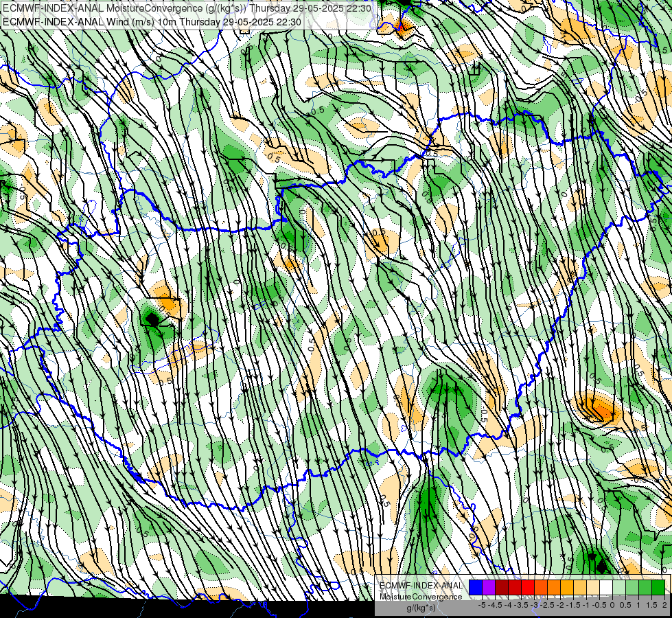The height and width of the screenshot is (618, 672).
Task: Click the '-1.5' legend tick label
Action: click(573, 605)
